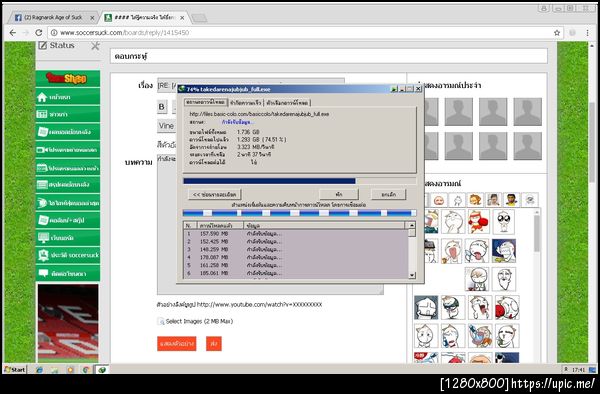The image size is (600, 394).
Task: Open sidebar item with speech bubble icon
Action: coord(68,273)
